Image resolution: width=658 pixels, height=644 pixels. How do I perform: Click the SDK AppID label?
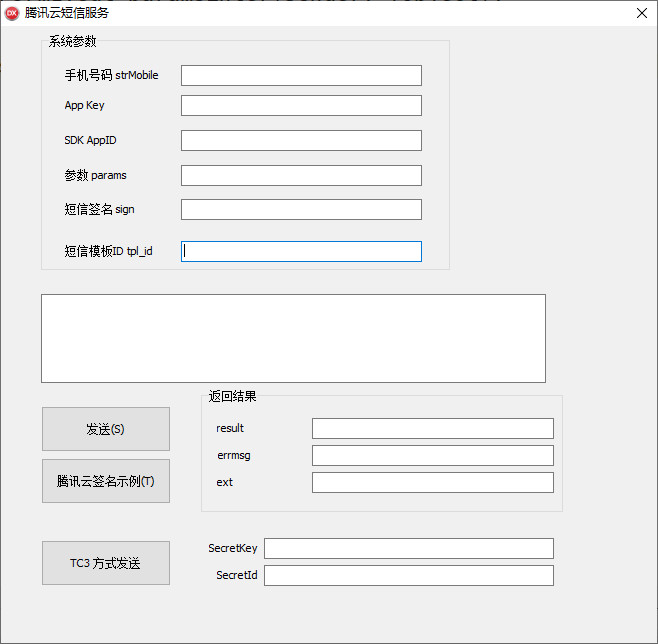point(90,140)
